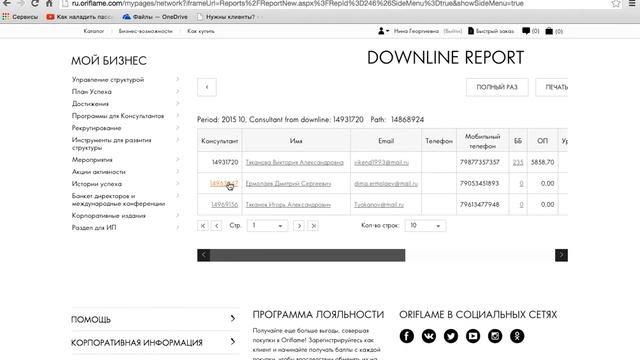Expand Мероприятия sidebar item

pyautogui.click(x=125, y=160)
